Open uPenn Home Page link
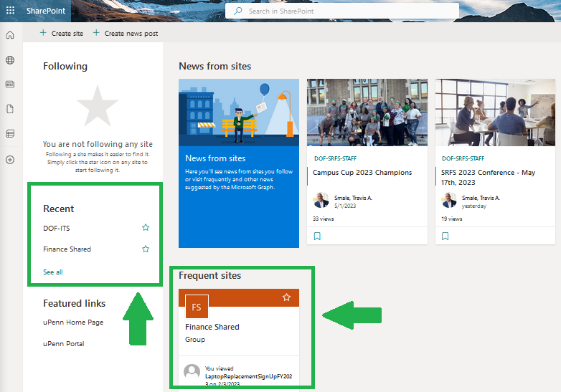The image size is (561, 392). 73,322
